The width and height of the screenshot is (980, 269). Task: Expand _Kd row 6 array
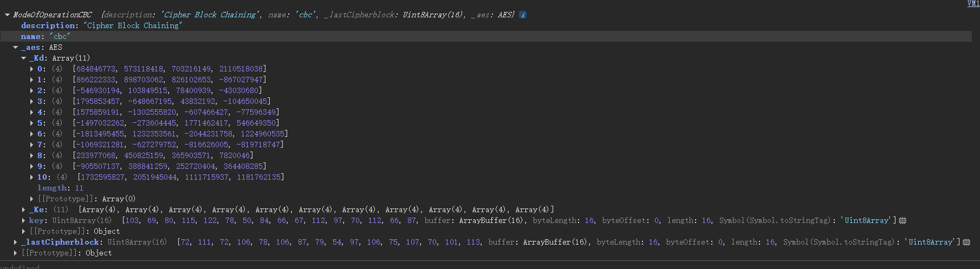tap(32, 134)
